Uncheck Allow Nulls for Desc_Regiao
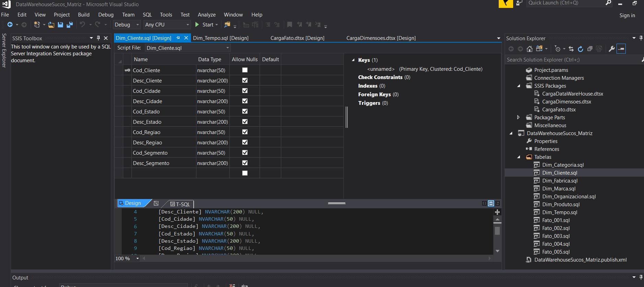This screenshot has width=644, height=287. 245,142
